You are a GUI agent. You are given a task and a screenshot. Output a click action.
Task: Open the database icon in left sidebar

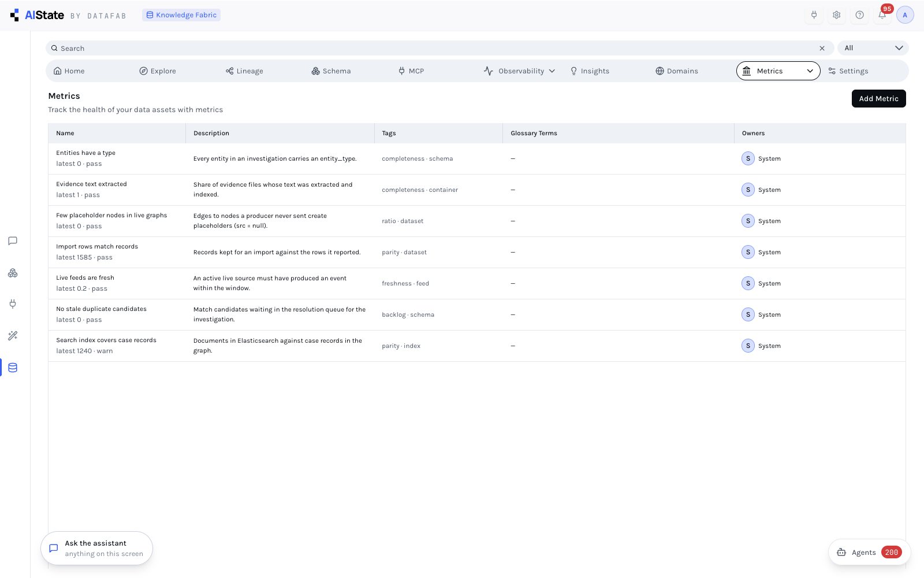13,368
